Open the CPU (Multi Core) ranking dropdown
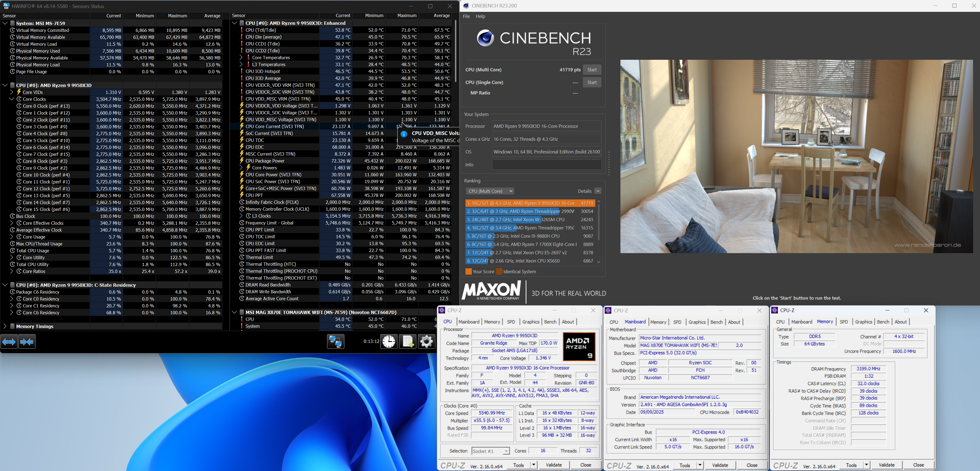 490,191
